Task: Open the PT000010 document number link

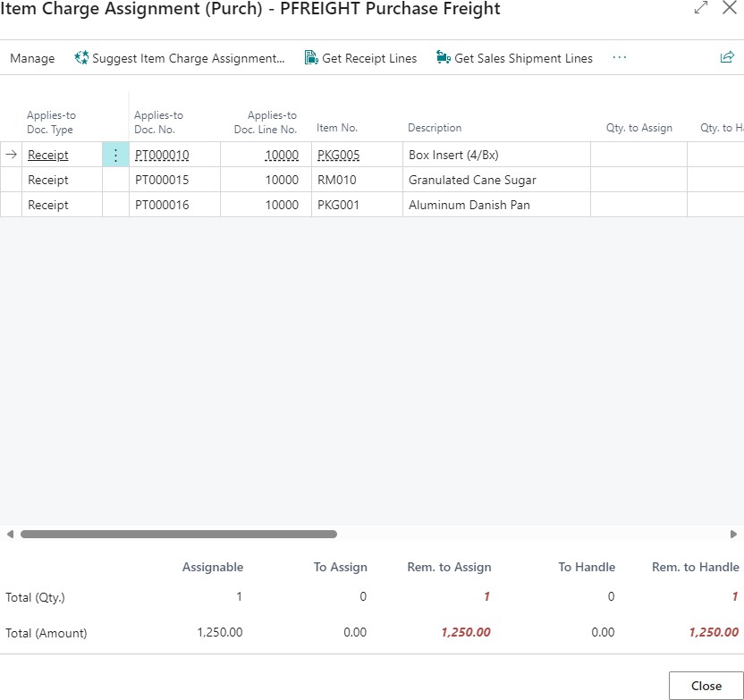Action: point(162,155)
